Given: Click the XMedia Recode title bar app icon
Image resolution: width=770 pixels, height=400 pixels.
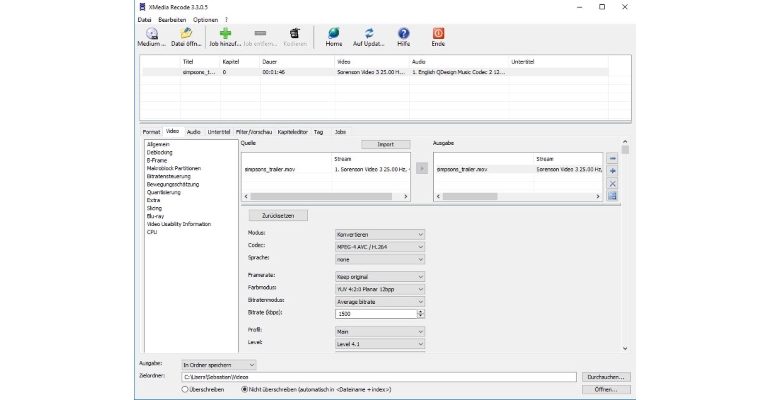Looking at the screenshot, I should click(x=142, y=7).
